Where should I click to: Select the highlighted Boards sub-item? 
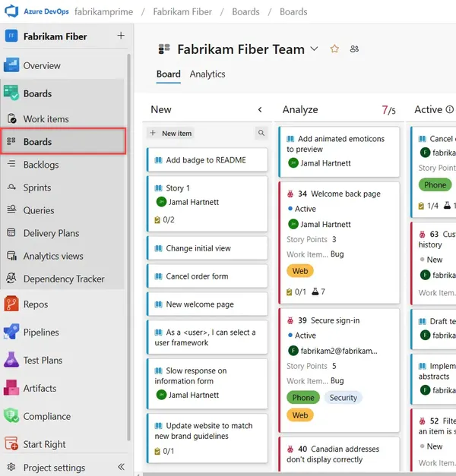click(64, 141)
